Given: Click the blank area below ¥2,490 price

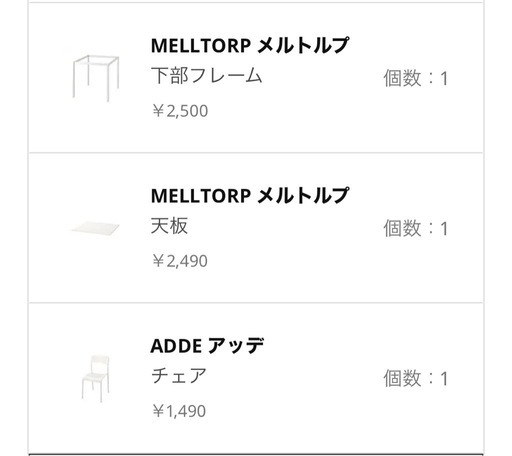Looking at the screenshot, I should (256, 287).
